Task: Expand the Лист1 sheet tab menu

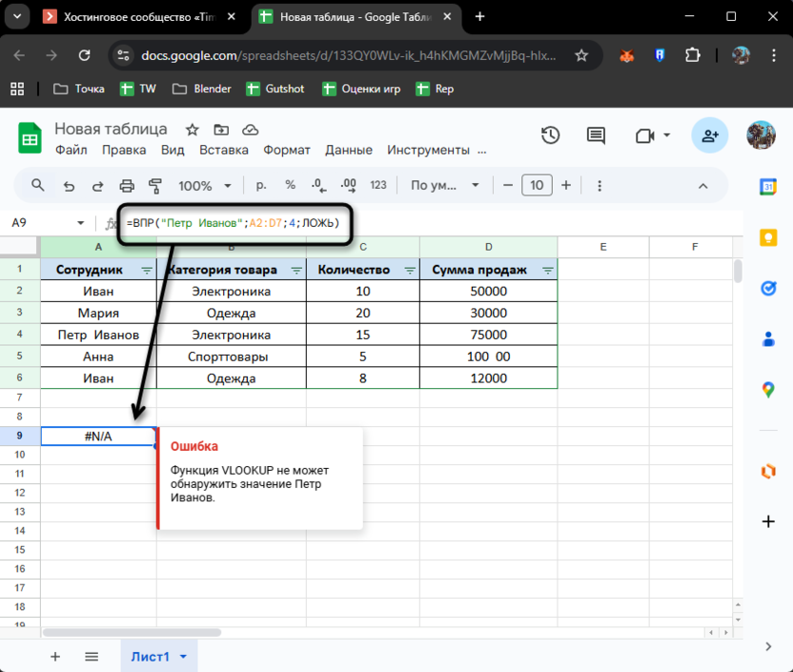Action: [183, 657]
